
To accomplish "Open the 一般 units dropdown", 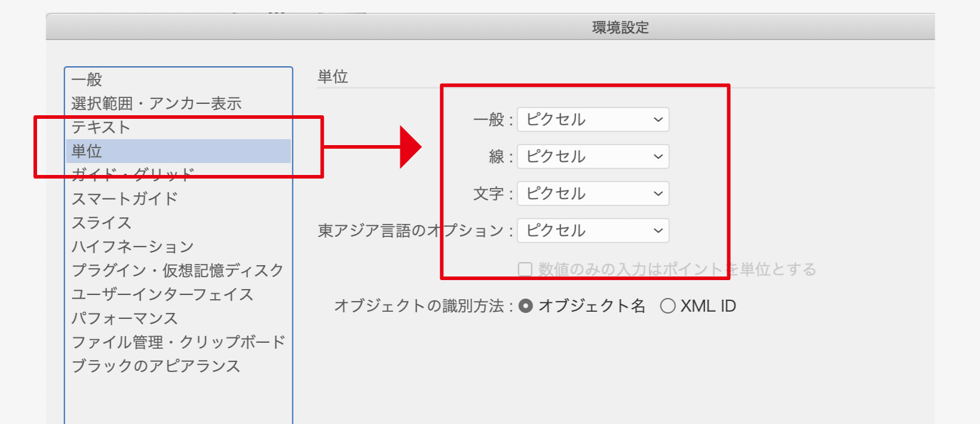I will 593,119.
